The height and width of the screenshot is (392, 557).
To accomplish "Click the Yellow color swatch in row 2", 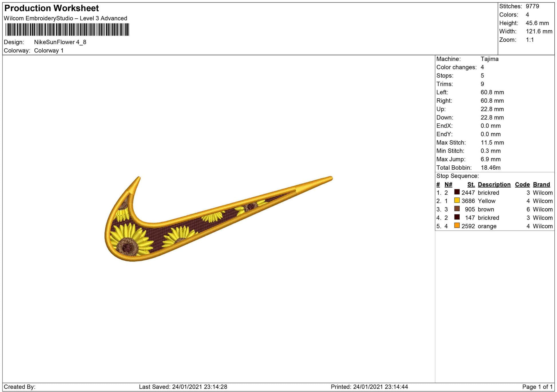I will [457, 200].
